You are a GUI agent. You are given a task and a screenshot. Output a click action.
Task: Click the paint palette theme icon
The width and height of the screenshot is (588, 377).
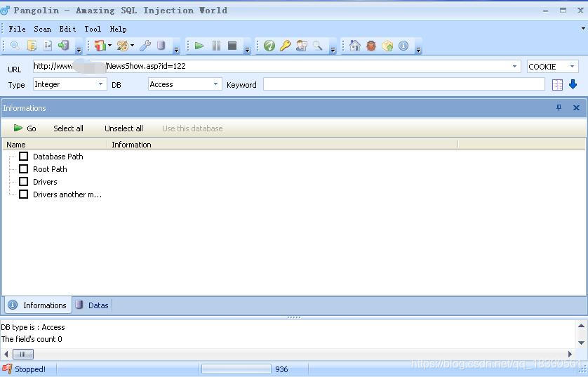click(x=122, y=46)
